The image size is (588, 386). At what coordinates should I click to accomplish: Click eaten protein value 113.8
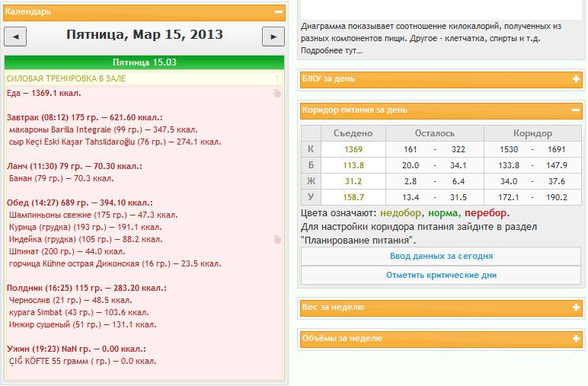click(x=353, y=165)
